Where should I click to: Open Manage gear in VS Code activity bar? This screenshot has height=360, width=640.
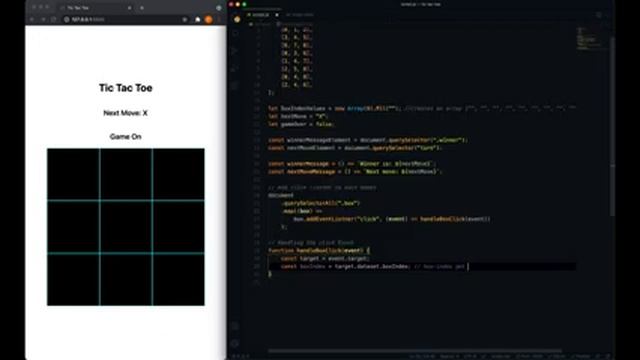pos(235,343)
